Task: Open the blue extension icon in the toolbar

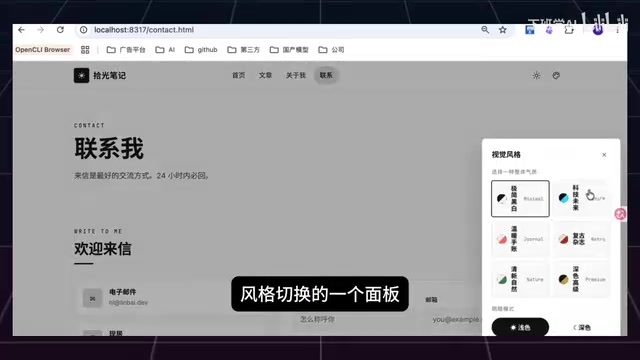Action: point(530,30)
